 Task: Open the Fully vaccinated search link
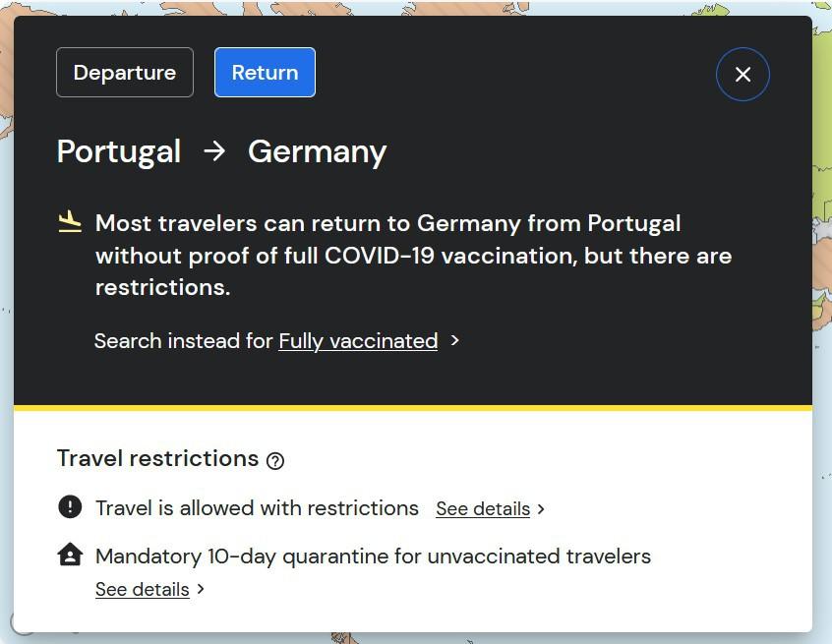click(x=358, y=341)
